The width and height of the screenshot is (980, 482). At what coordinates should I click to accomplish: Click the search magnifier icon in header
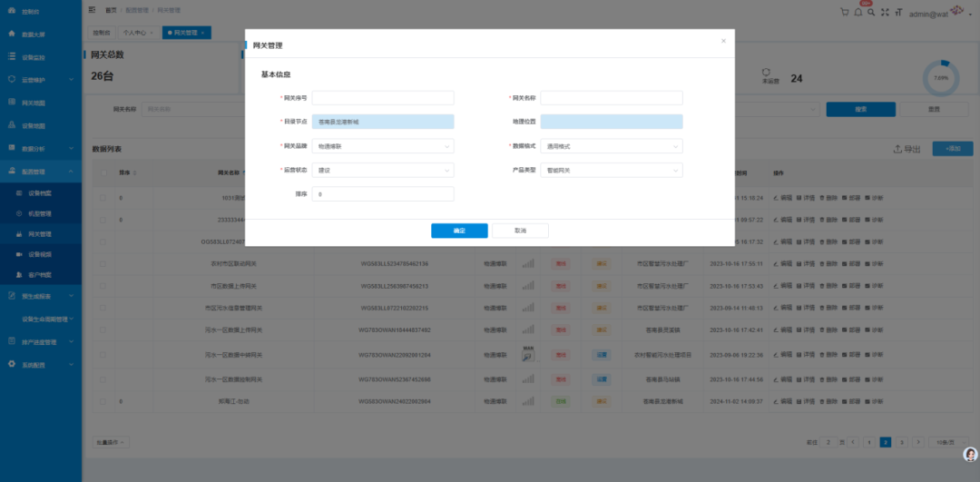click(x=871, y=13)
